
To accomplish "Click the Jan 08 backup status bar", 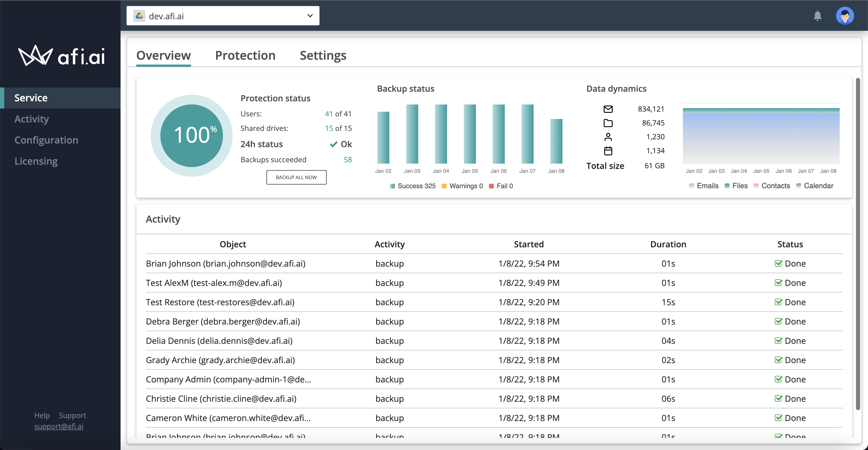I will click(x=556, y=141).
